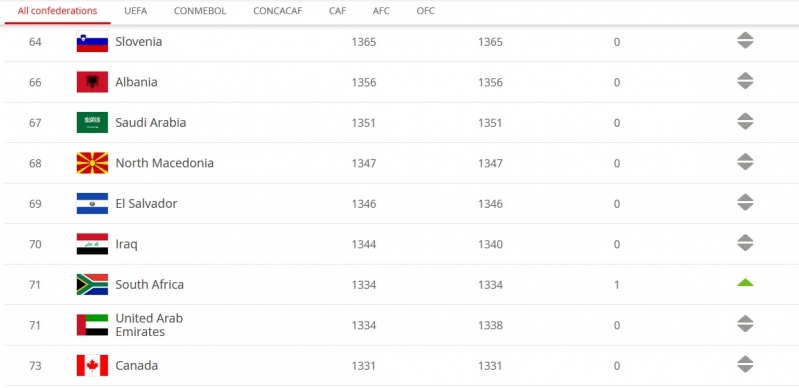
Task: Click the Albania flag icon
Action: coord(92,82)
